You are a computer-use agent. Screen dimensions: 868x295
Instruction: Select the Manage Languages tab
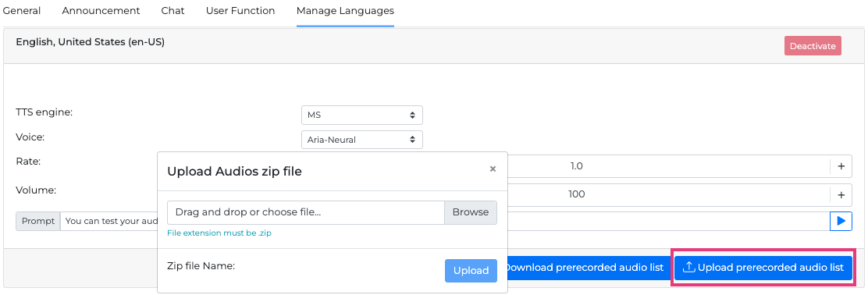pos(345,10)
